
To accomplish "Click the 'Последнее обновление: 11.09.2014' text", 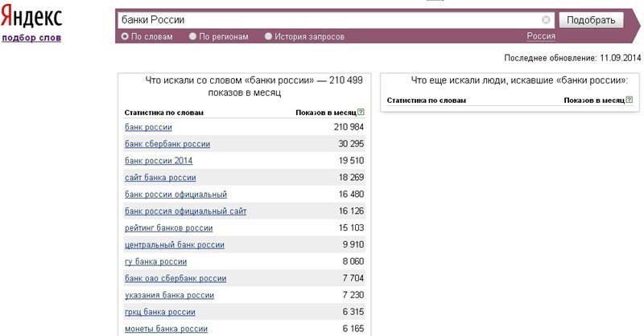I will pyautogui.click(x=572, y=58).
